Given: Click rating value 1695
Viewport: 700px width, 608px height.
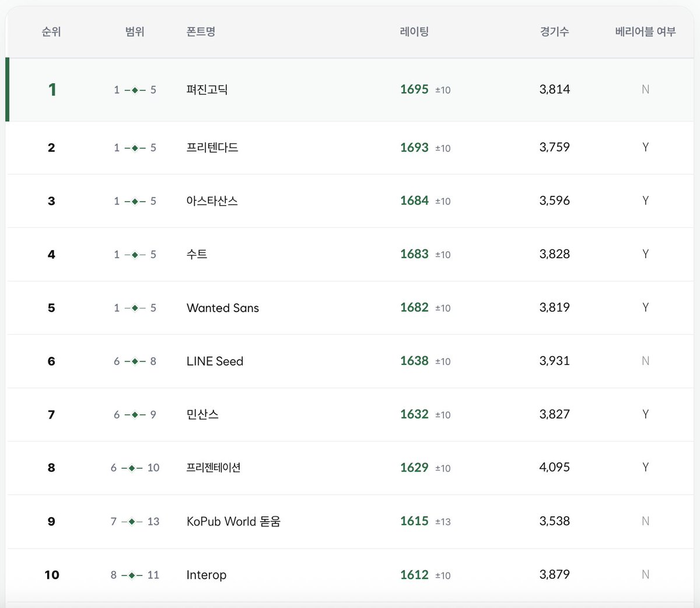Looking at the screenshot, I should (414, 89).
